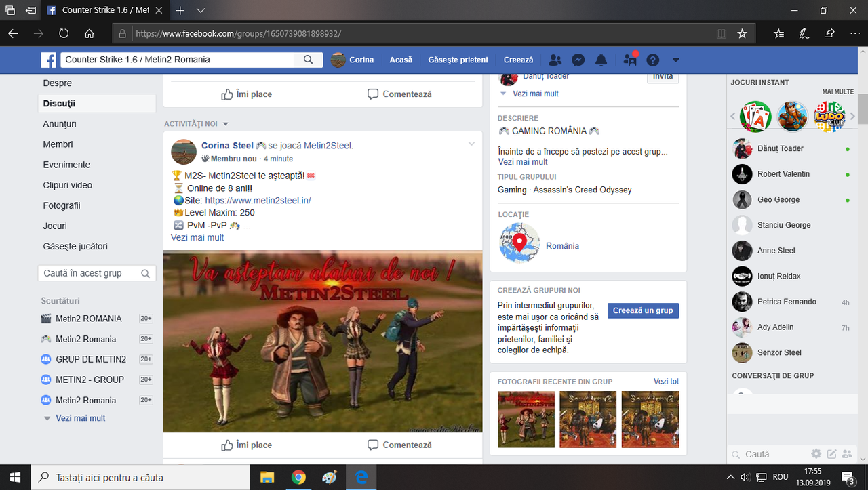Start new message icon in chat
Viewport: 868px width, 490px height.
(831, 454)
